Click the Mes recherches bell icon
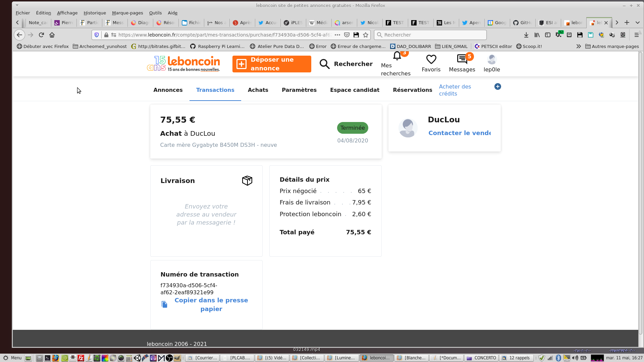This screenshot has height=362, width=644. 397,56
